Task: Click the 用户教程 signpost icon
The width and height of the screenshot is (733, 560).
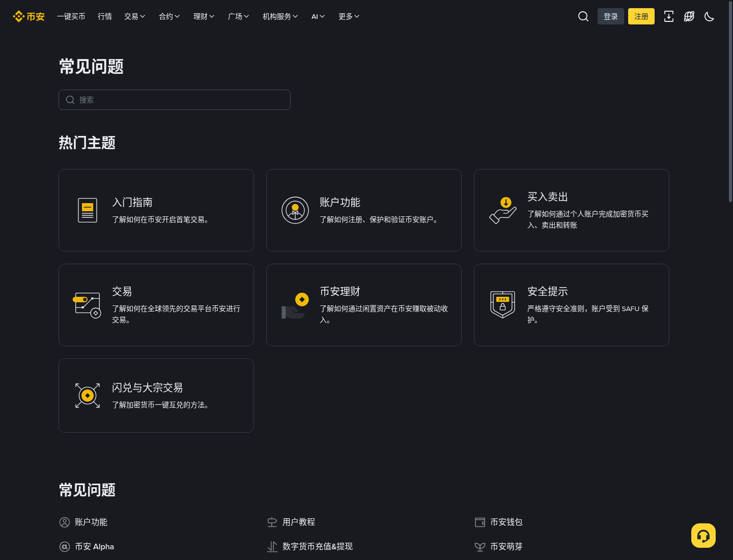Action: 272,522
